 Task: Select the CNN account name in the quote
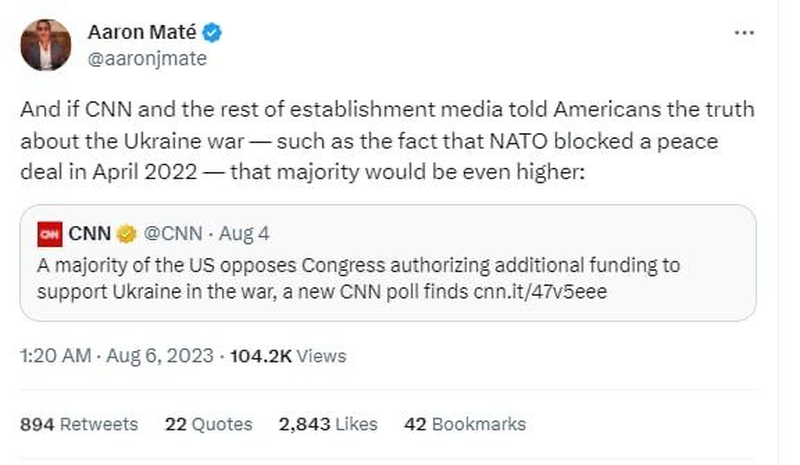(91, 235)
